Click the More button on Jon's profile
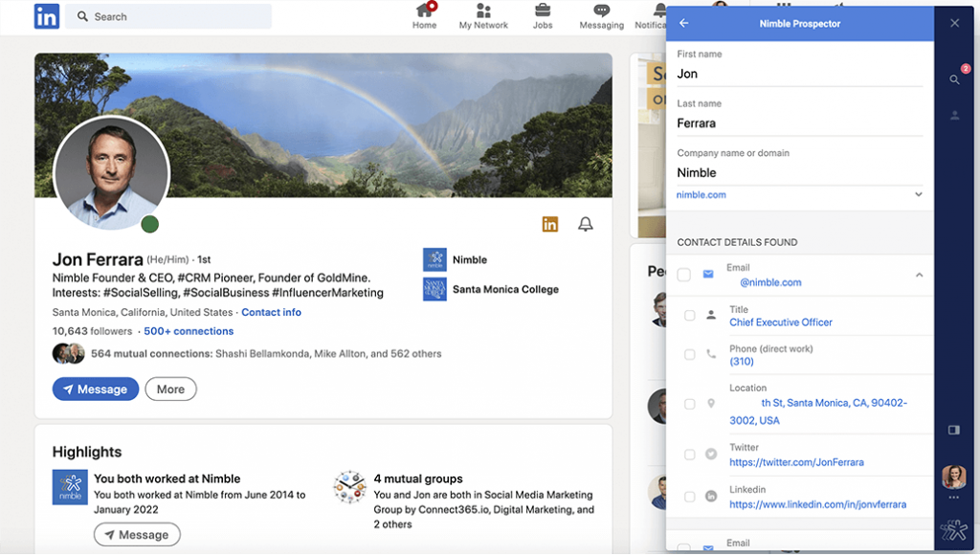Screen dimensions: 980x555 (x=170, y=388)
